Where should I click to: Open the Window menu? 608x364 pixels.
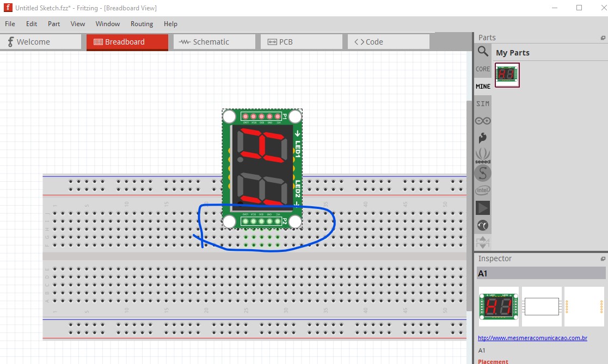107,23
